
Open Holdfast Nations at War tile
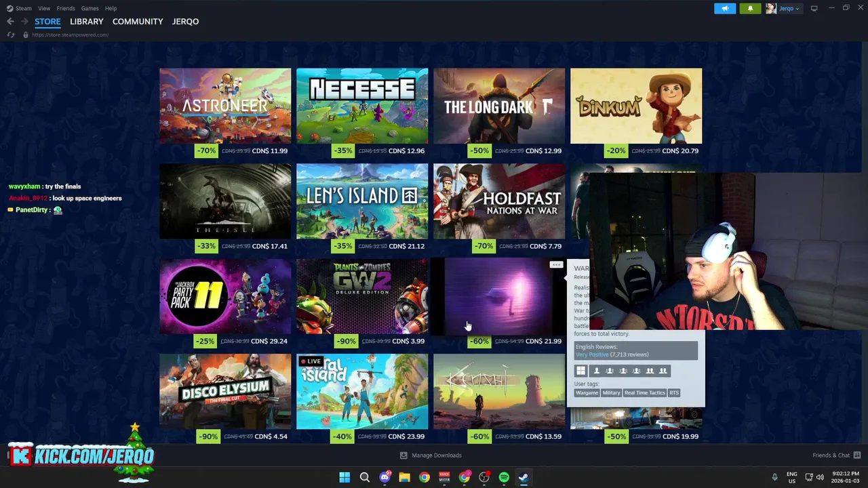(x=499, y=201)
